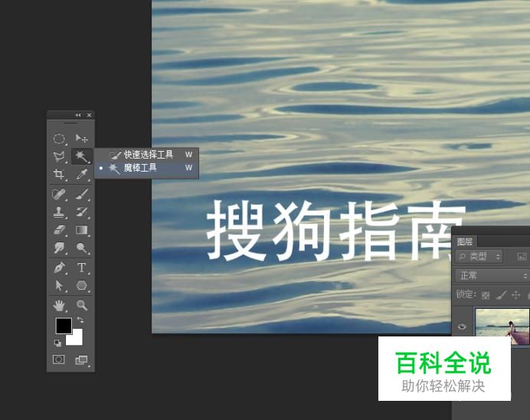This screenshot has height=420, width=530.
Task: Select the Move tool
Action: (81, 139)
